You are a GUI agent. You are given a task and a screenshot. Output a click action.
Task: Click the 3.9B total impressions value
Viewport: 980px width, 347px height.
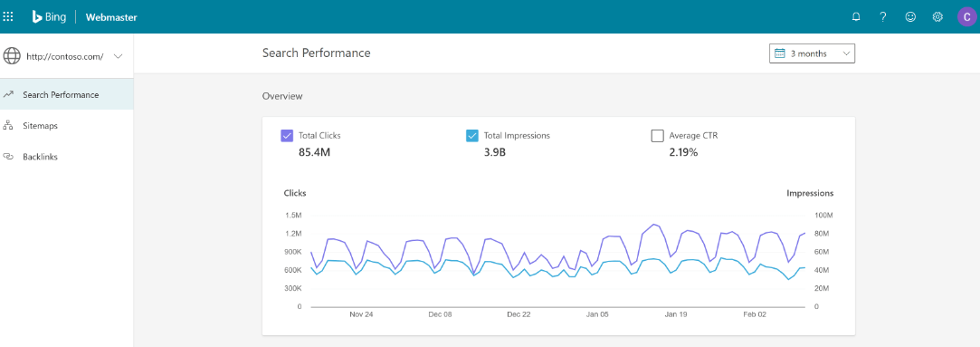tap(494, 151)
